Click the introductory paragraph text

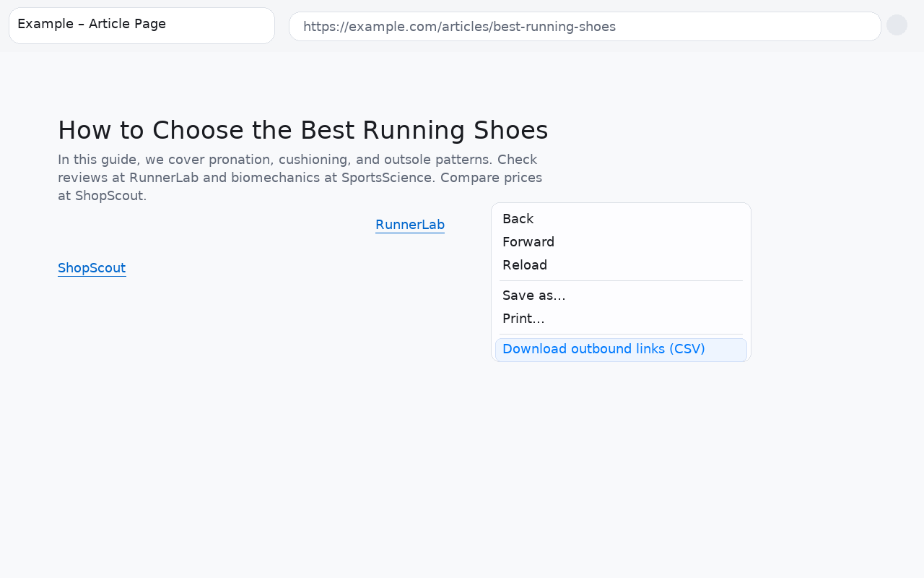[300, 177]
